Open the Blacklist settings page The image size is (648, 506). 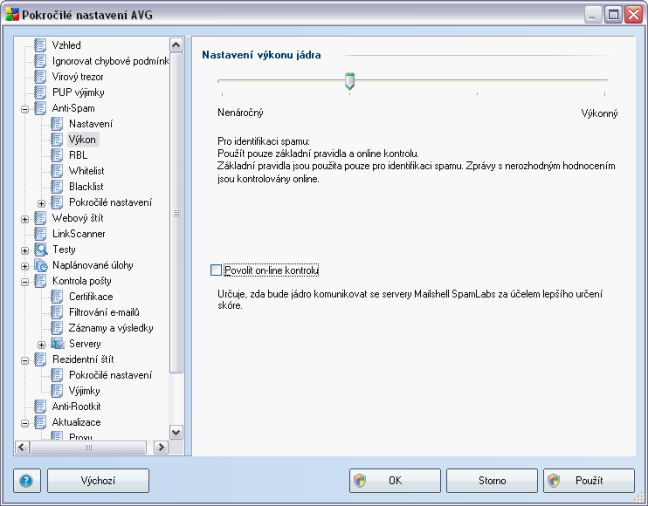pos(86,186)
